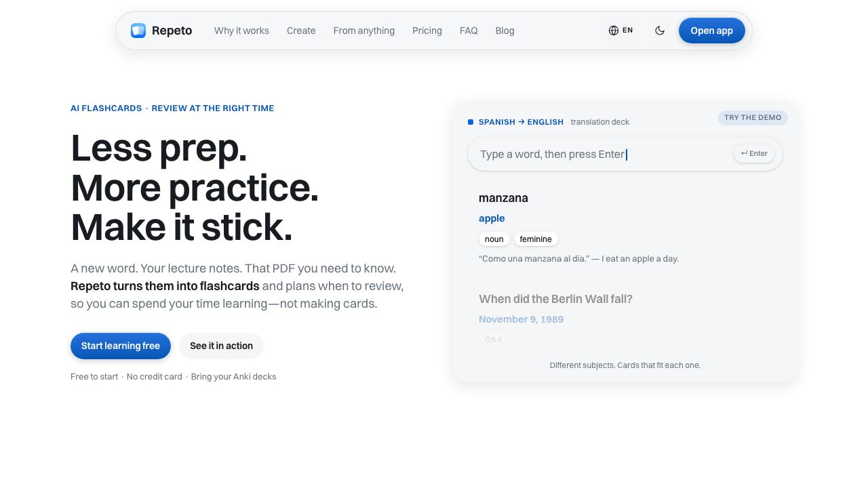Open the Why it works menu item
The image size is (868, 488).
click(241, 30)
